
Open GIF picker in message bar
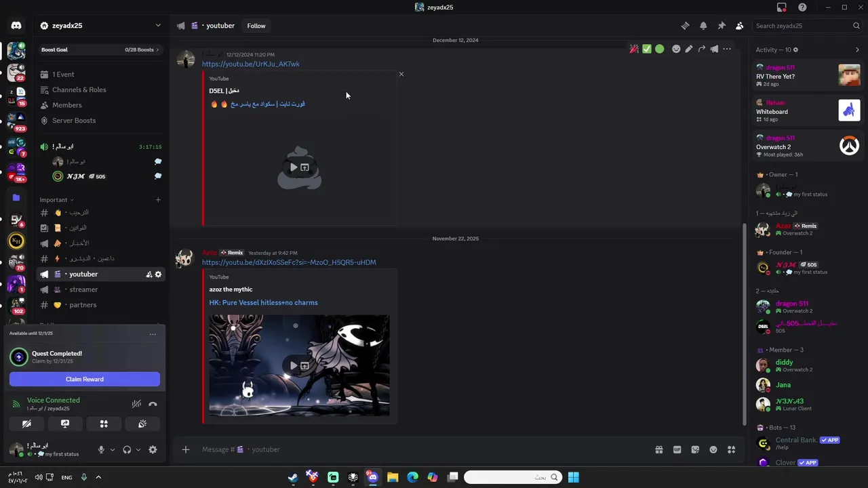677,449
